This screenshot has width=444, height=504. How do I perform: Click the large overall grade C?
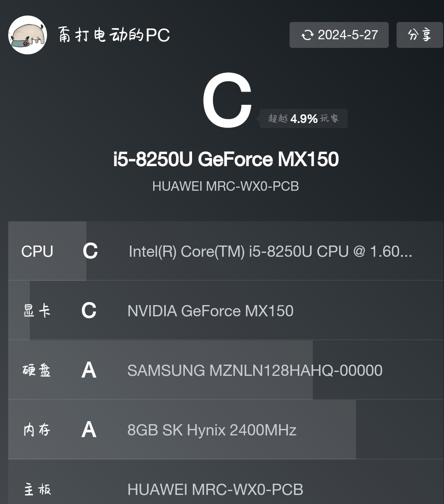[x=227, y=100]
